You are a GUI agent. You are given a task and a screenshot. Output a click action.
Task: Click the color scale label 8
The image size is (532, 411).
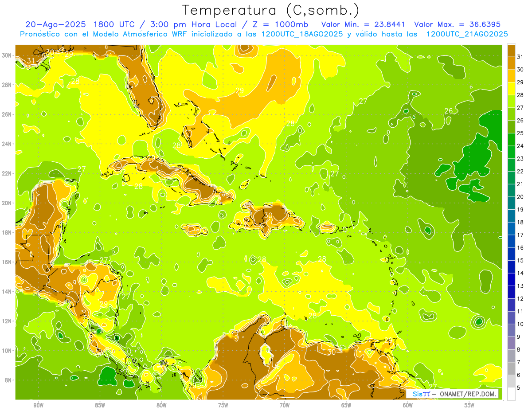(519, 349)
